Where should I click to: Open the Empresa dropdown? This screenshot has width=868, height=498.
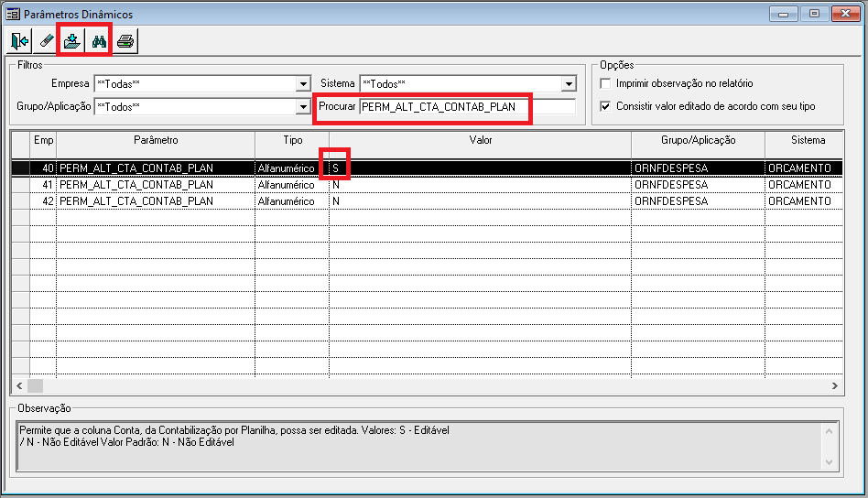303,84
